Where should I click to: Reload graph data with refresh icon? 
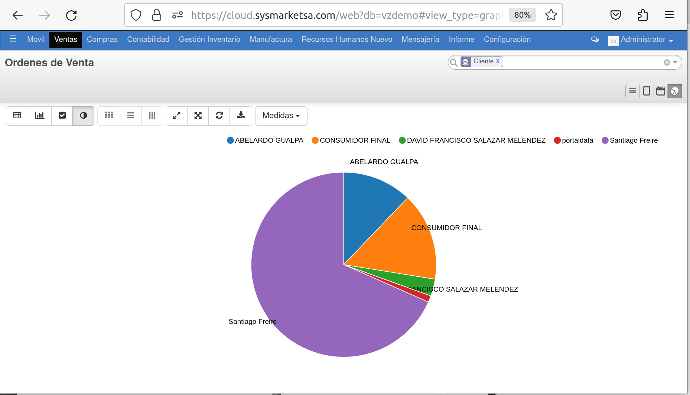(x=219, y=115)
